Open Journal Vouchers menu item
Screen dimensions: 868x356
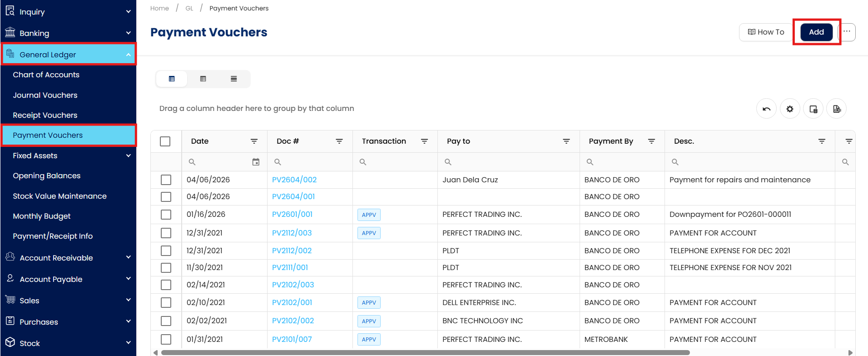tap(45, 95)
